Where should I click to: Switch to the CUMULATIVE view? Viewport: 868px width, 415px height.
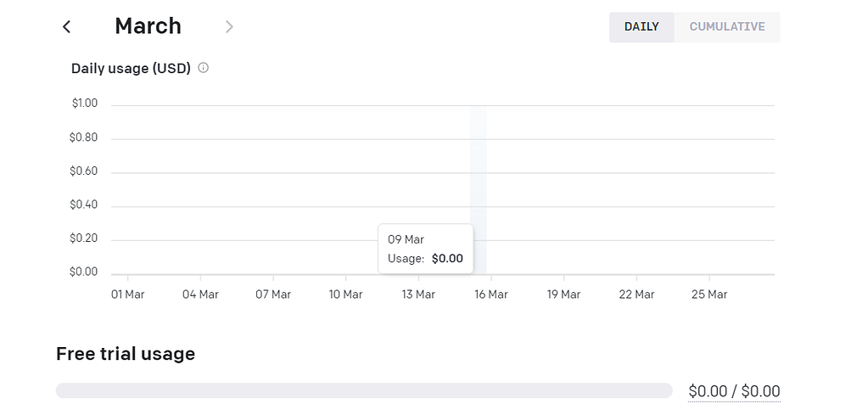tap(727, 27)
